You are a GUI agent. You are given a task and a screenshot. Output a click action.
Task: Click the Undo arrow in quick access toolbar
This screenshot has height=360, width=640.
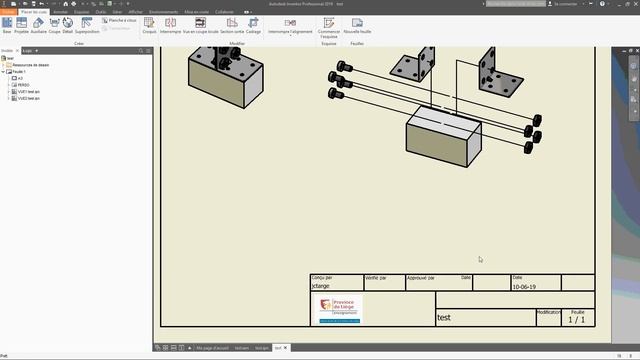41,4
